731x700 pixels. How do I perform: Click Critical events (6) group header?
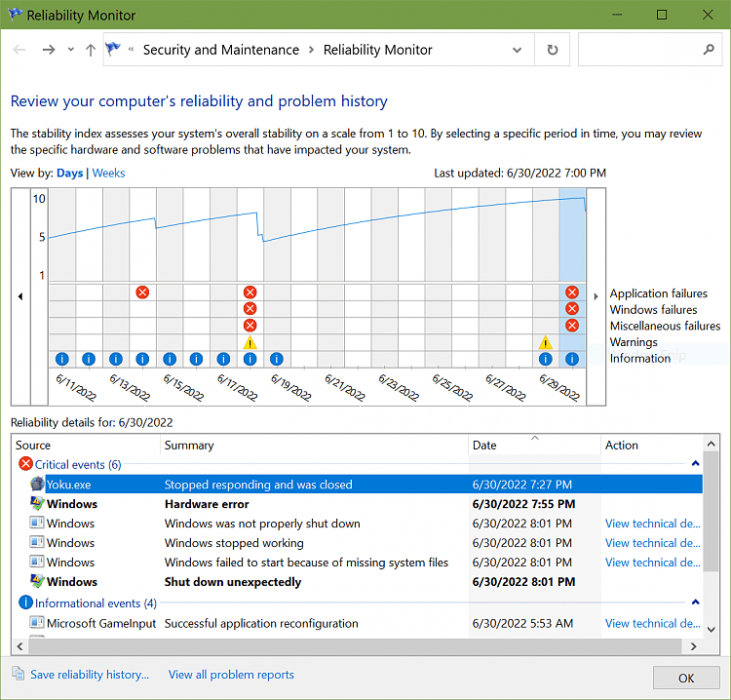pos(78,464)
